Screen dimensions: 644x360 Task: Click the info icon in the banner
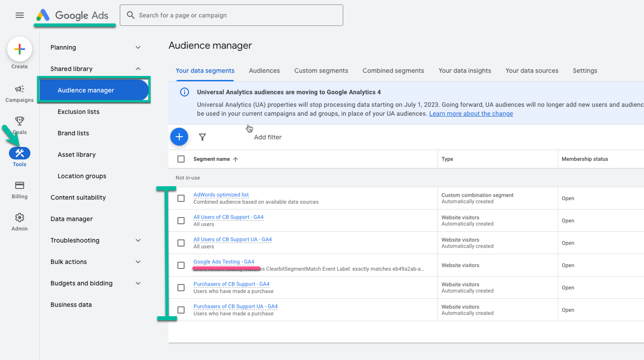[184, 92]
